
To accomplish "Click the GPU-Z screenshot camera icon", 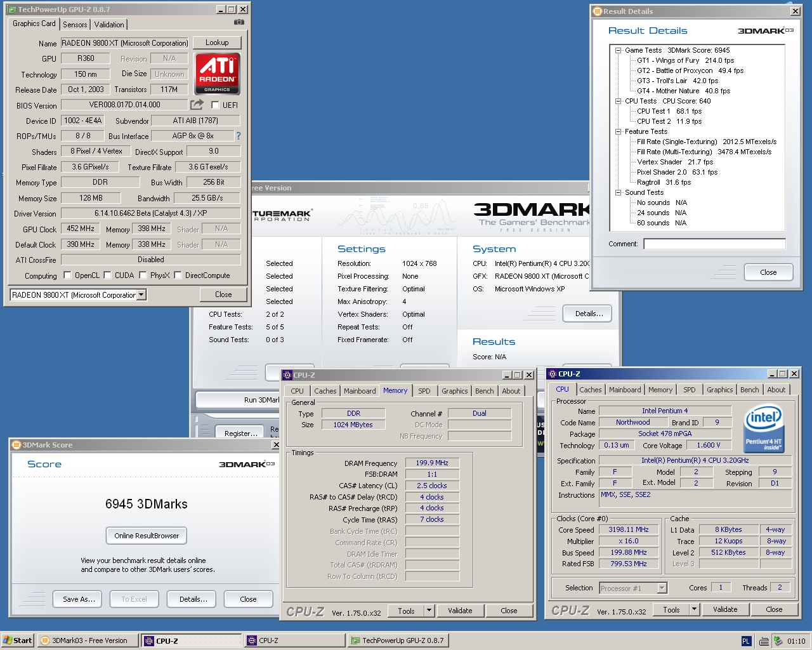I will pyautogui.click(x=239, y=22).
